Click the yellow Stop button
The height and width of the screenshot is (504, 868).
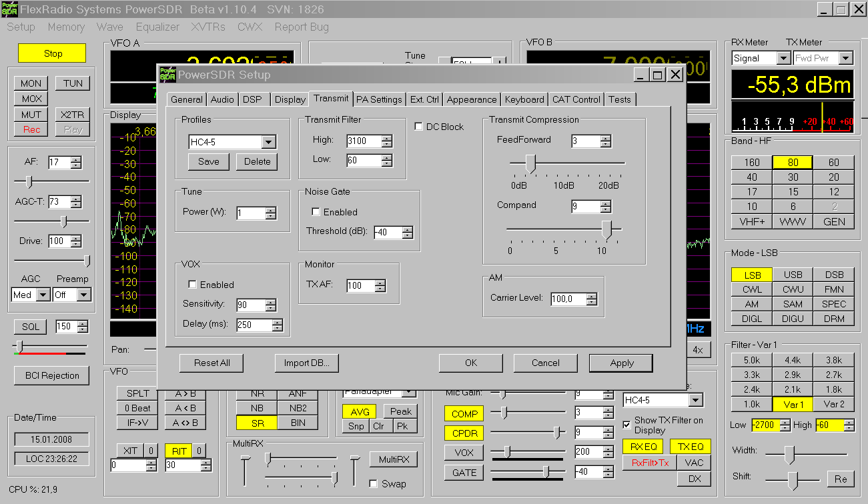point(53,53)
